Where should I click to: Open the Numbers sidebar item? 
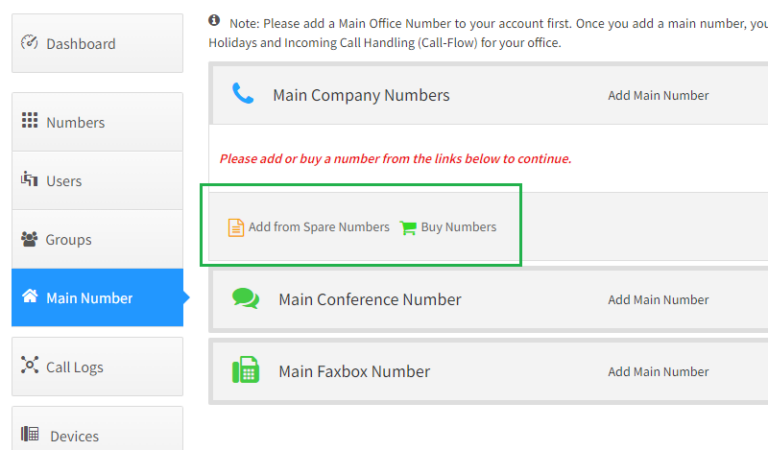pyautogui.click(x=97, y=122)
